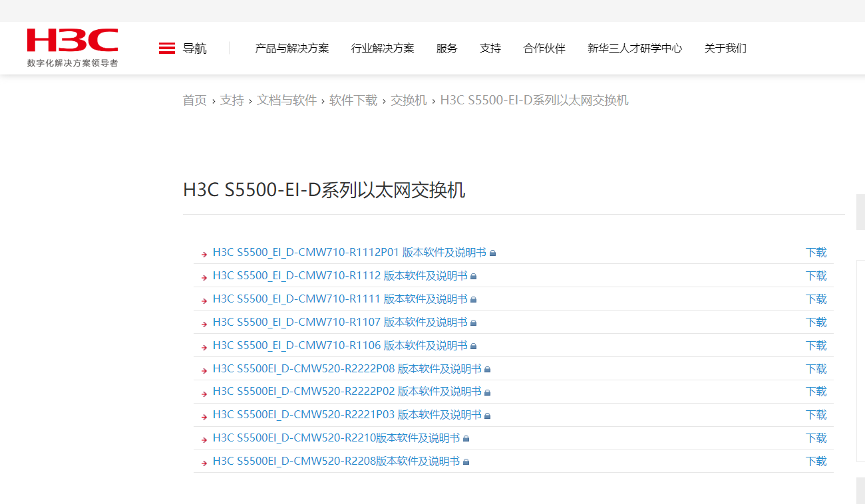The width and height of the screenshot is (865, 504).
Task: Click H3C S5500-EI-D系列以太网交换机 breadcrumb link
Action: (534, 100)
